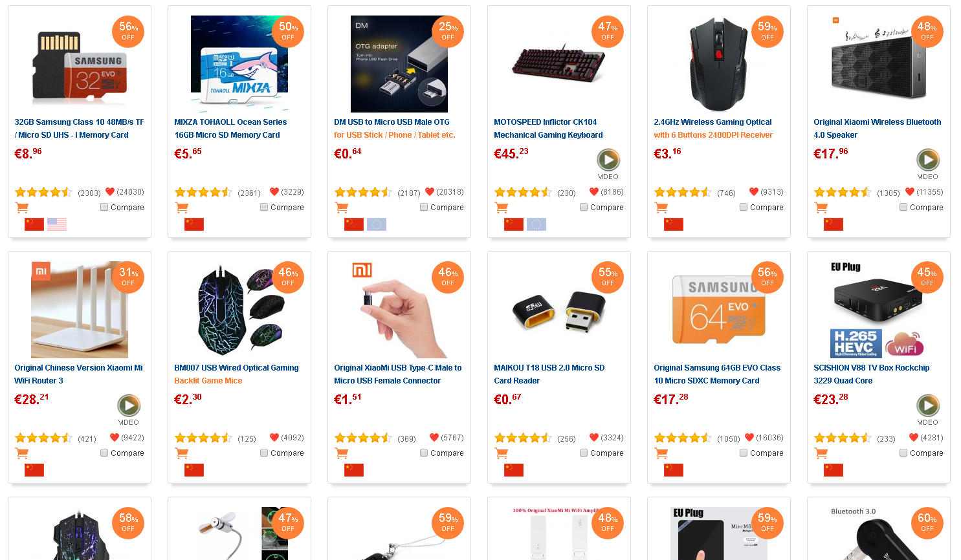Play the video for the Xiaomi Mi WiFi Router 3
The height and width of the screenshot is (560, 961).
pos(128,405)
